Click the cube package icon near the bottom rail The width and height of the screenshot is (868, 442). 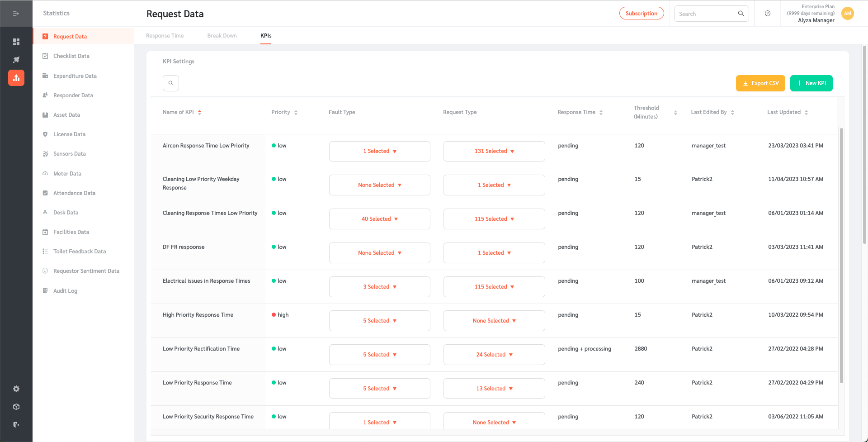point(16,407)
